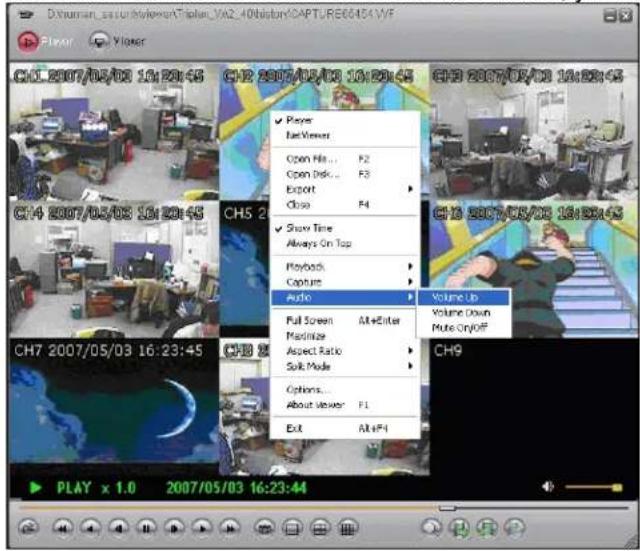Disable the checked Show Time option
The width and height of the screenshot is (640, 551).
[309, 229]
